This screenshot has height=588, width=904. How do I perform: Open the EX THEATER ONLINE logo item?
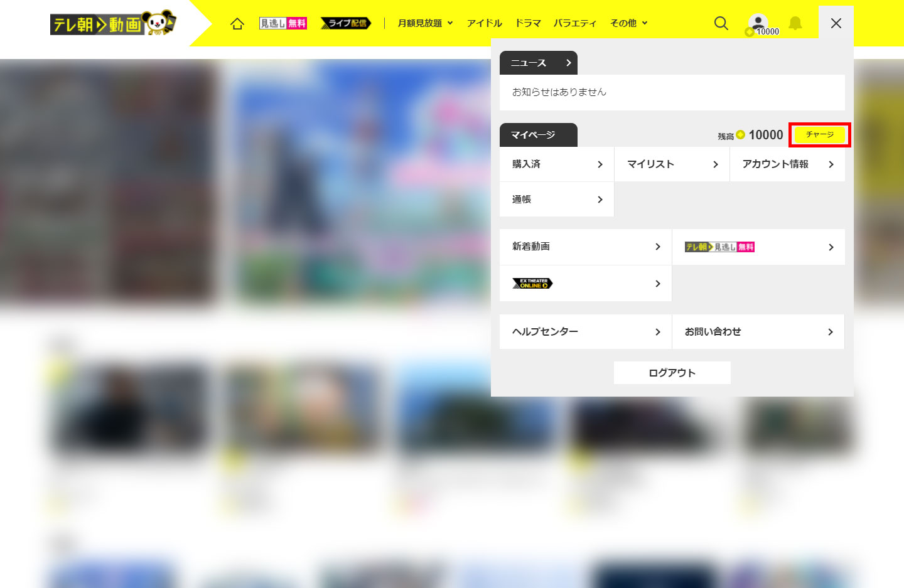point(585,284)
